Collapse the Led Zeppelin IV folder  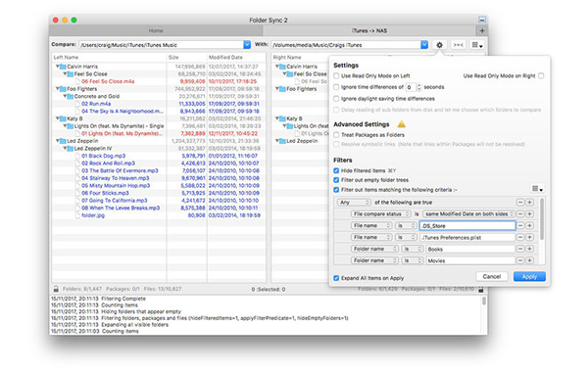(65, 149)
